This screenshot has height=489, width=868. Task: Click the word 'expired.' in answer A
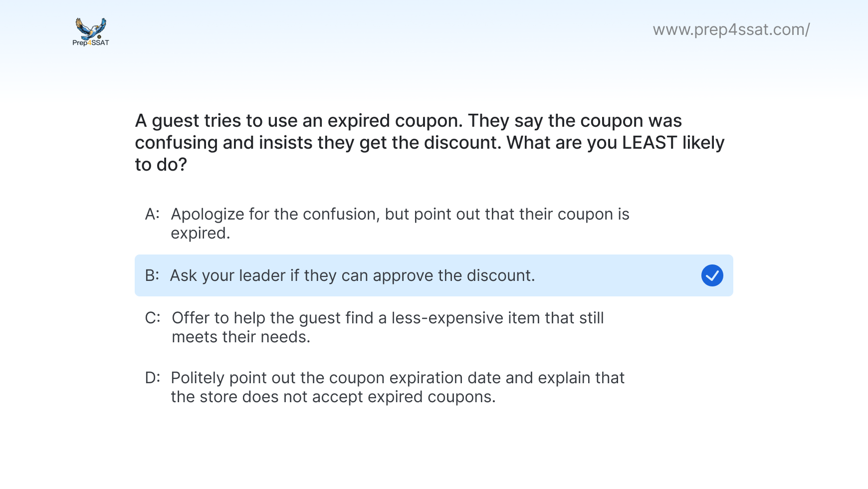(201, 234)
